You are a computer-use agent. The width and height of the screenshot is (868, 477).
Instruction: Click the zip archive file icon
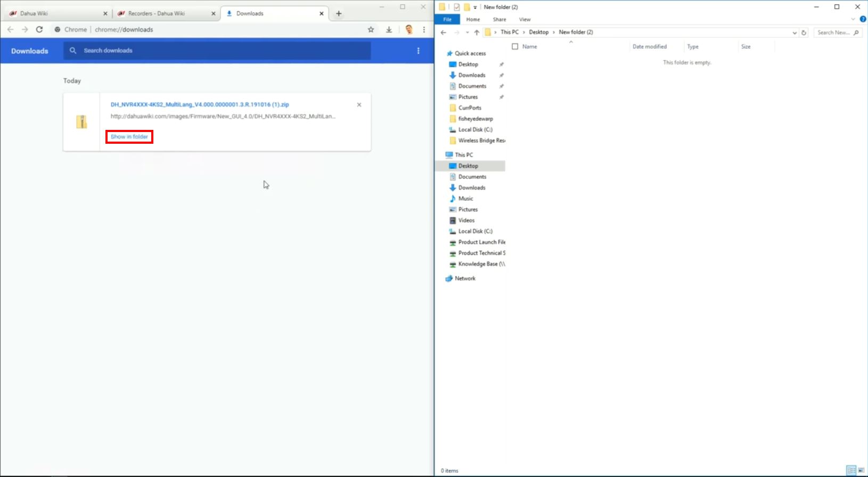point(81,122)
